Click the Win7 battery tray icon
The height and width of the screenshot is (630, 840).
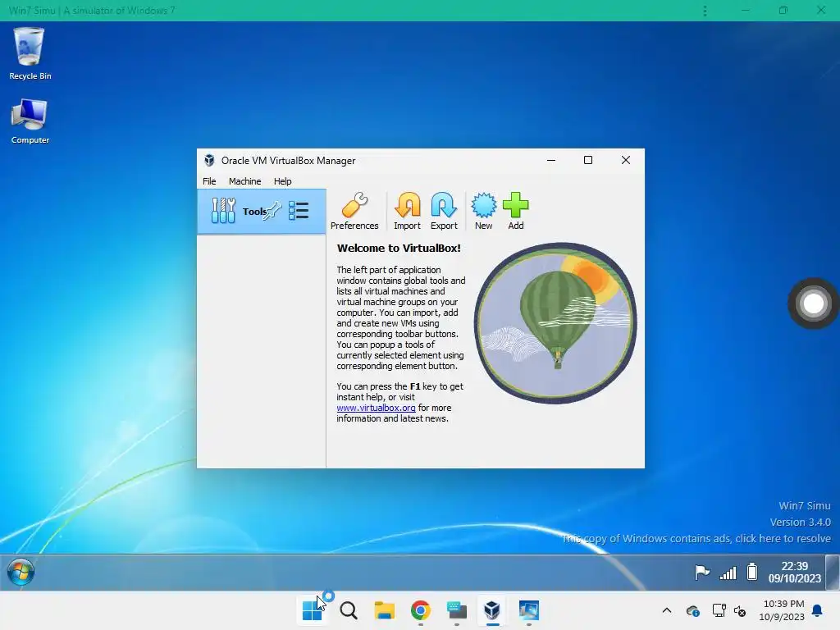pyautogui.click(x=752, y=572)
